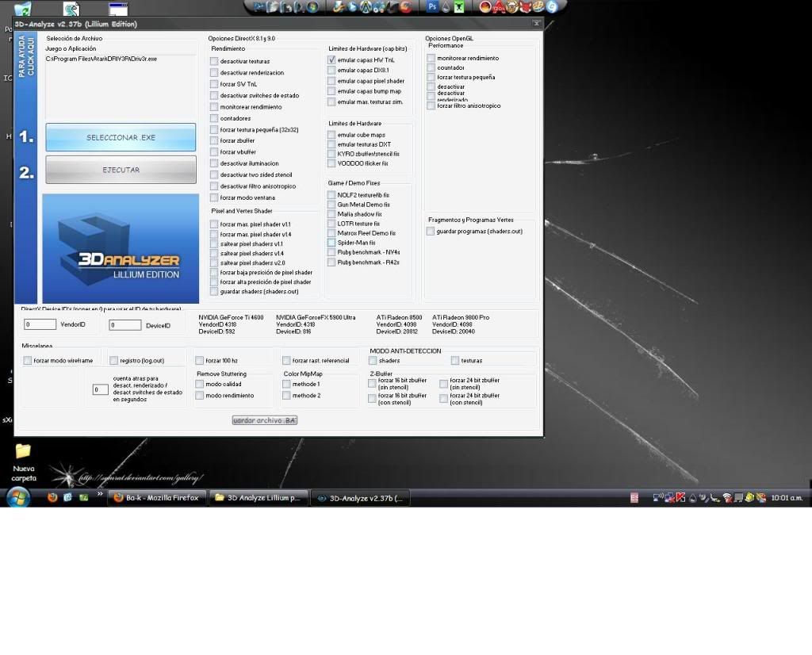Select the 3D-Analyze v2.37b taskbar button
The image size is (812, 655).
pos(361,498)
